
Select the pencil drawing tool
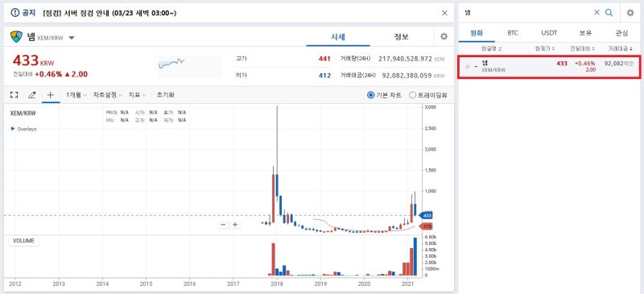tap(32, 95)
